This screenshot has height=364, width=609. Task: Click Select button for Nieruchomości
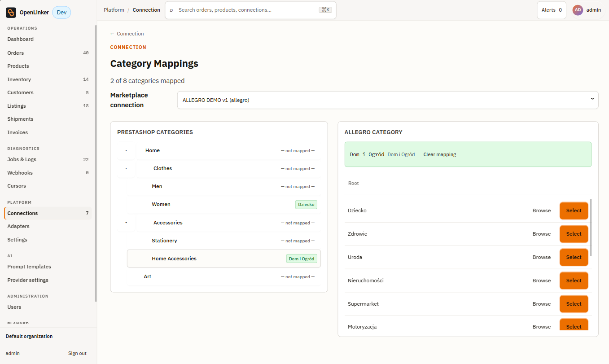click(574, 281)
